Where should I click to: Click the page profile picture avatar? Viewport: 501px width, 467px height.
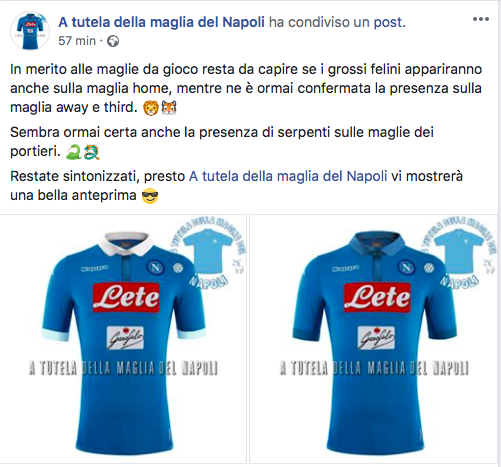coord(30,31)
